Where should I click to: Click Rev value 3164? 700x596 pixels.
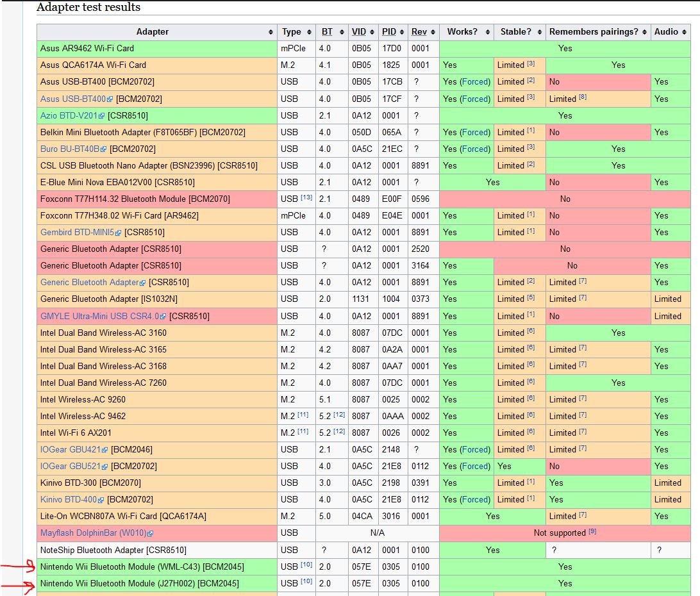coord(420,265)
